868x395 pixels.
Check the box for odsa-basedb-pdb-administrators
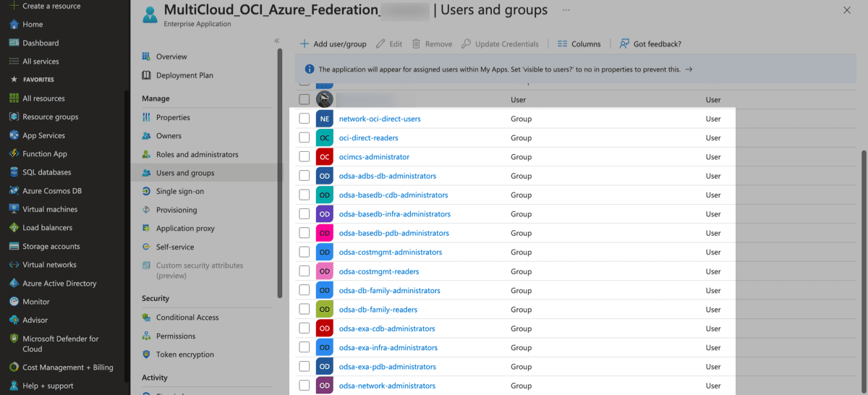305,233
